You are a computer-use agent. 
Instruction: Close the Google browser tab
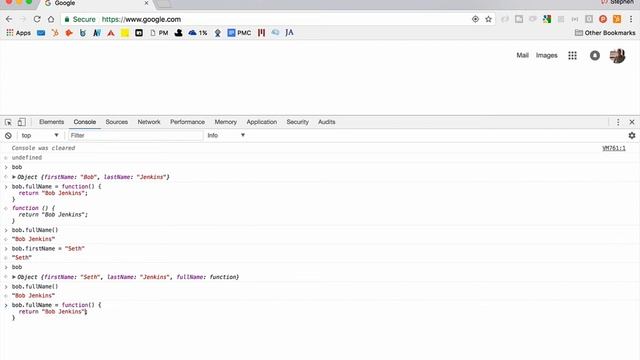147,3
